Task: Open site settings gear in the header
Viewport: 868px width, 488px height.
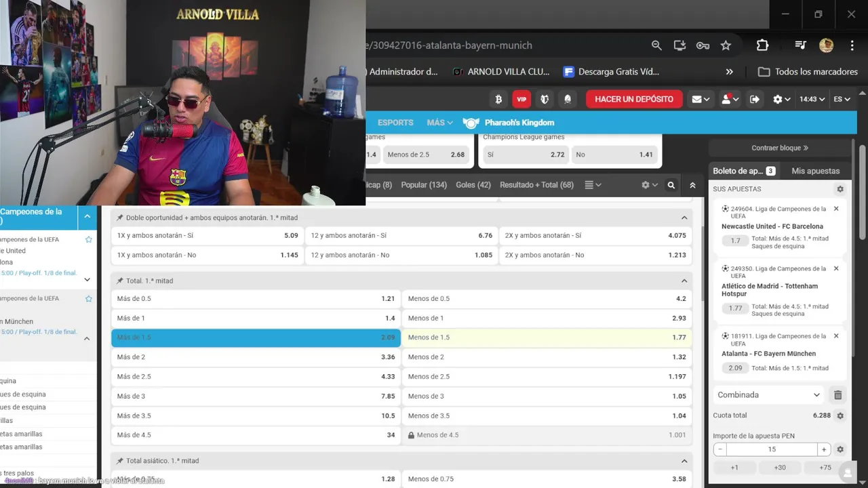Action: (x=782, y=99)
